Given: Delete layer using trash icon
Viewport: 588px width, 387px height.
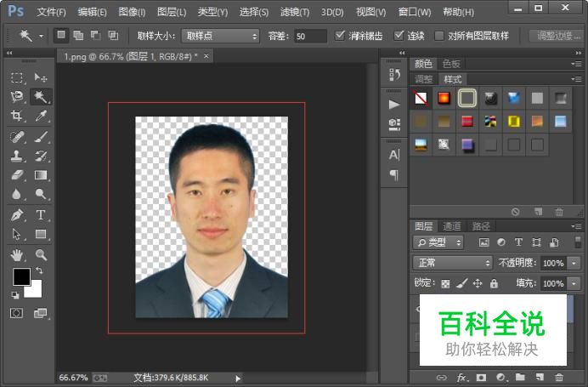Looking at the screenshot, I should pos(558,377).
